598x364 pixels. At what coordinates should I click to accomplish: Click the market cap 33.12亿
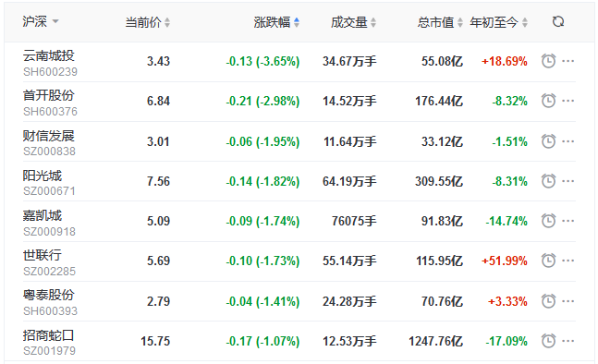[x=442, y=141]
